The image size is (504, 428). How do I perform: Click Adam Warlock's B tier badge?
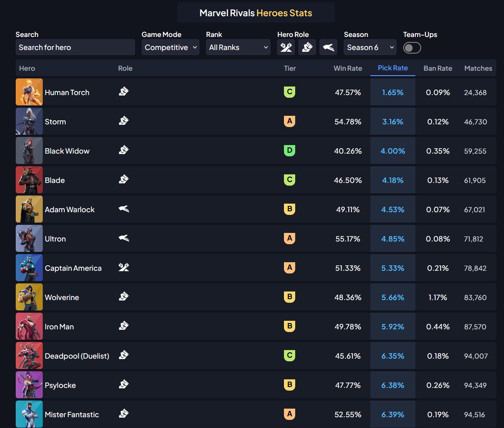[290, 209]
